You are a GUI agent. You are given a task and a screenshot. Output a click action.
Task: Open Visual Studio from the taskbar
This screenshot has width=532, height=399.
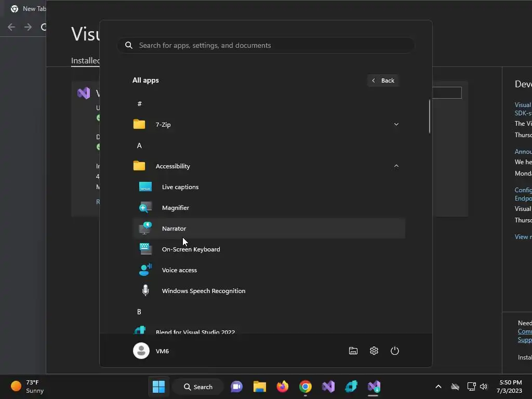[328, 387]
